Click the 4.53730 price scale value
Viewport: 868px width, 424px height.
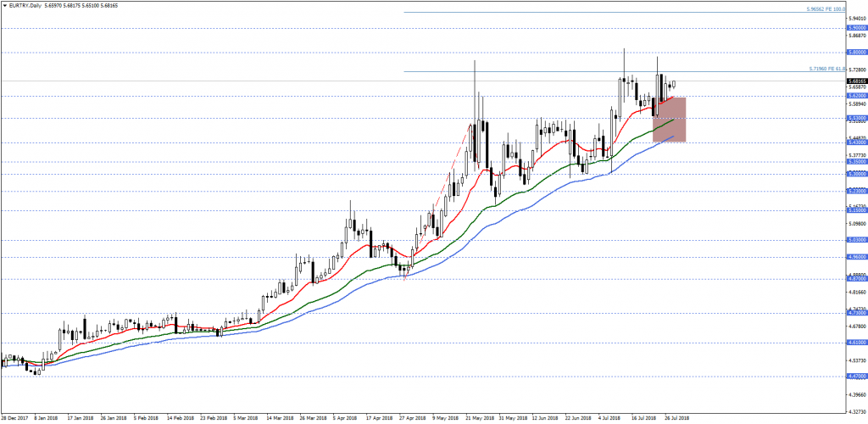pyautogui.click(x=857, y=360)
